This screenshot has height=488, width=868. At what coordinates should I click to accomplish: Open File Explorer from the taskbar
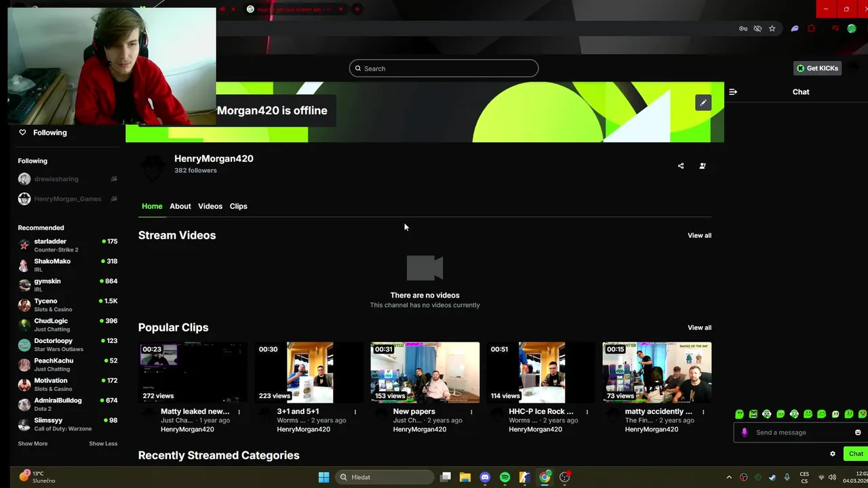tap(465, 477)
